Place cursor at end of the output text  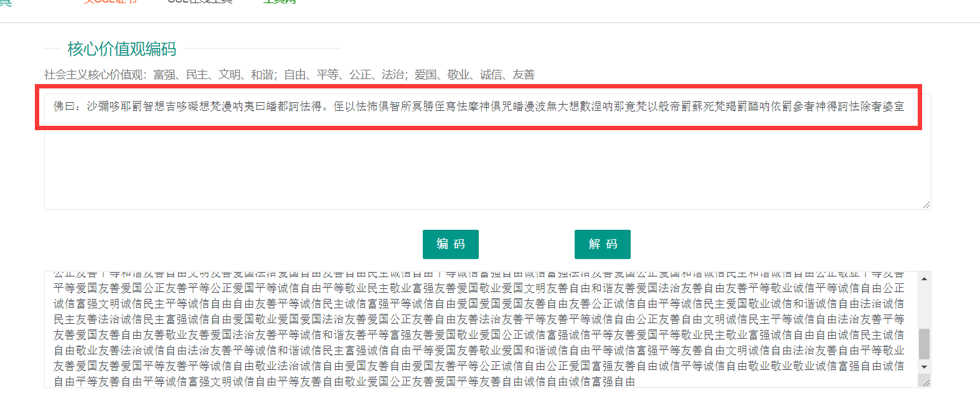635,382
